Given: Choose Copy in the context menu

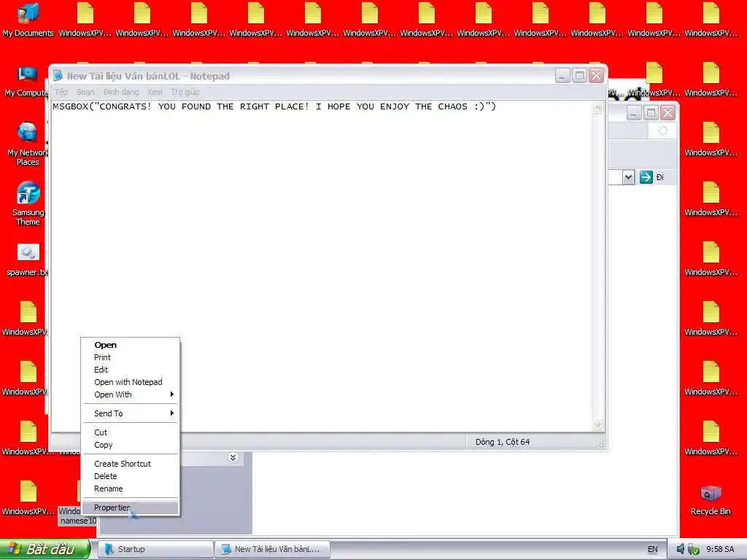Looking at the screenshot, I should click(x=130, y=445).
